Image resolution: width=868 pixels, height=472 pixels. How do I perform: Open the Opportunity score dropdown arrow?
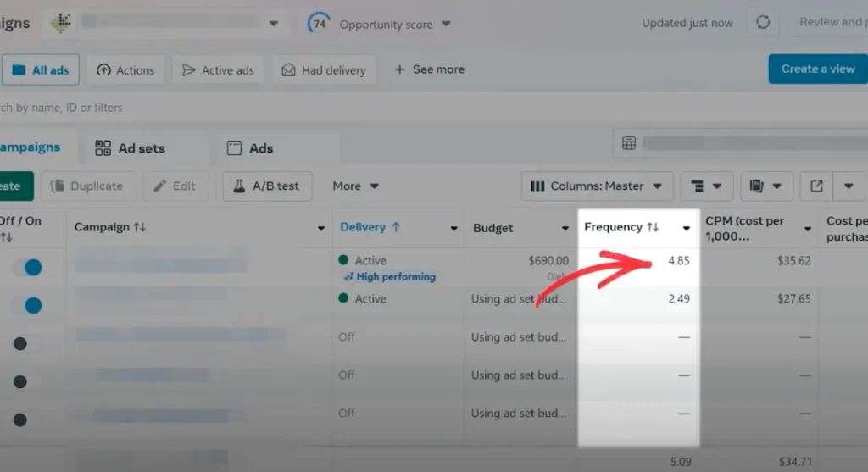tap(446, 24)
